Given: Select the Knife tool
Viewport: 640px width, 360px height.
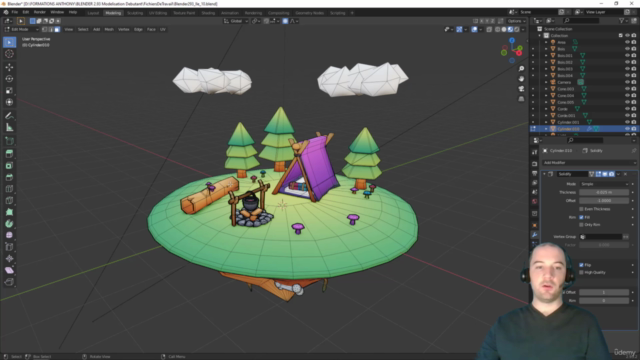Looking at the screenshot, I should 9,200.
